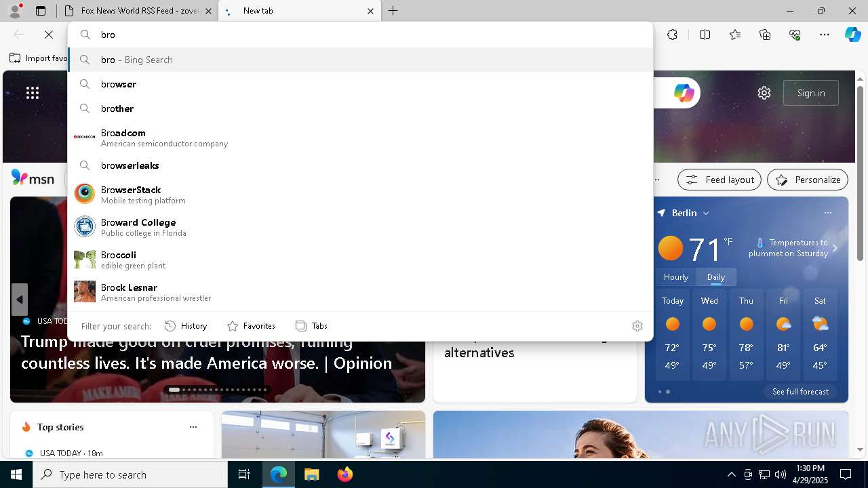Open the garage door image story

(323, 434)
